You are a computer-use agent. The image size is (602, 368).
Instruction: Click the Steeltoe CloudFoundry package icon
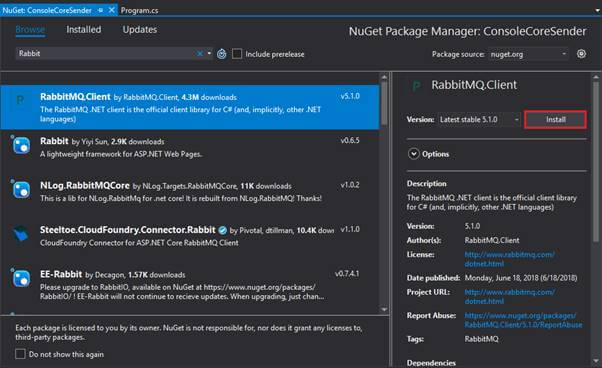tap(21, 234)
